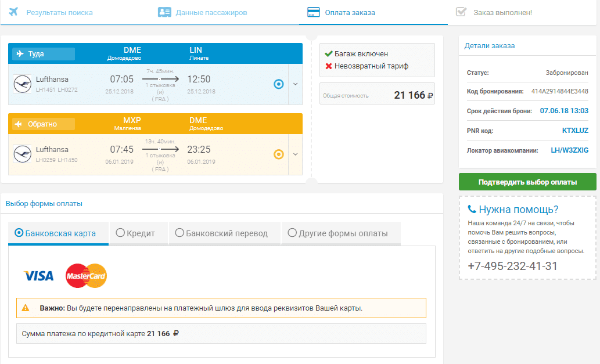Click the LIN Линате airport header
Image resolution: width=600 pixels, height=364 pixels.
199,53
